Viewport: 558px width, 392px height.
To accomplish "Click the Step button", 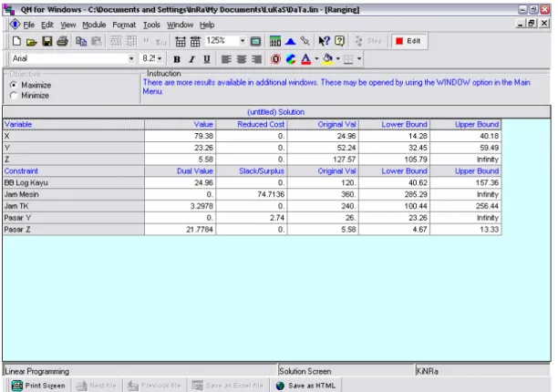I will point(368,41).
